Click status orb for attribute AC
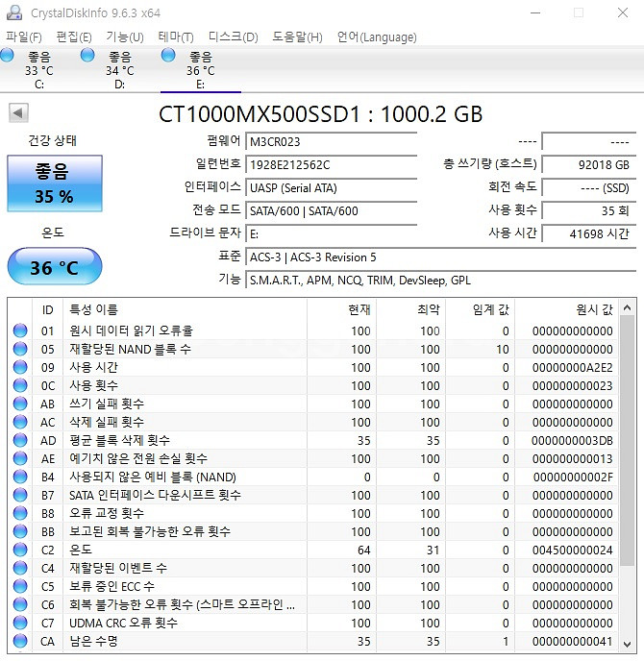644x661 pixels. tap(20, 422)
